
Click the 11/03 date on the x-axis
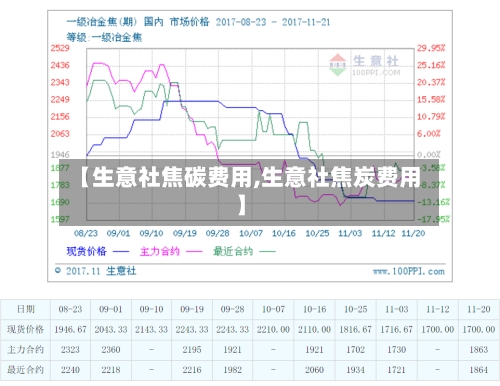350,233
